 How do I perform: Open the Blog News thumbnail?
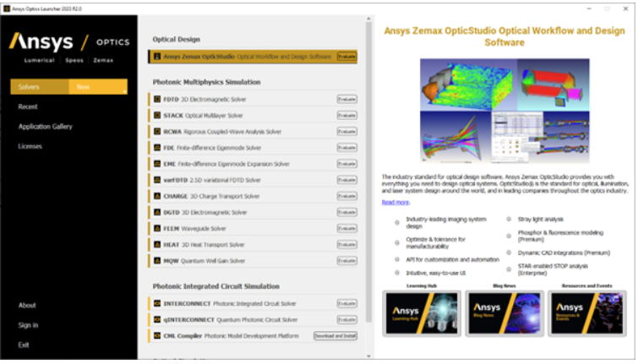point(504,313)
